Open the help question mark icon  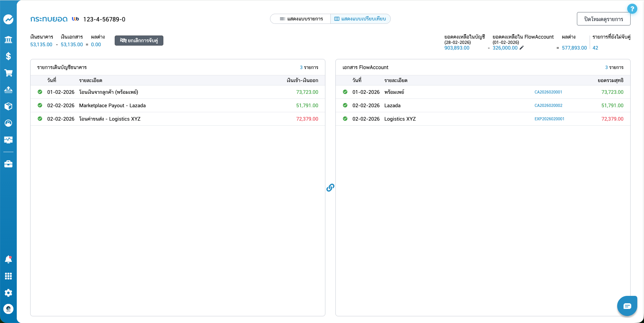click(632, 9)
